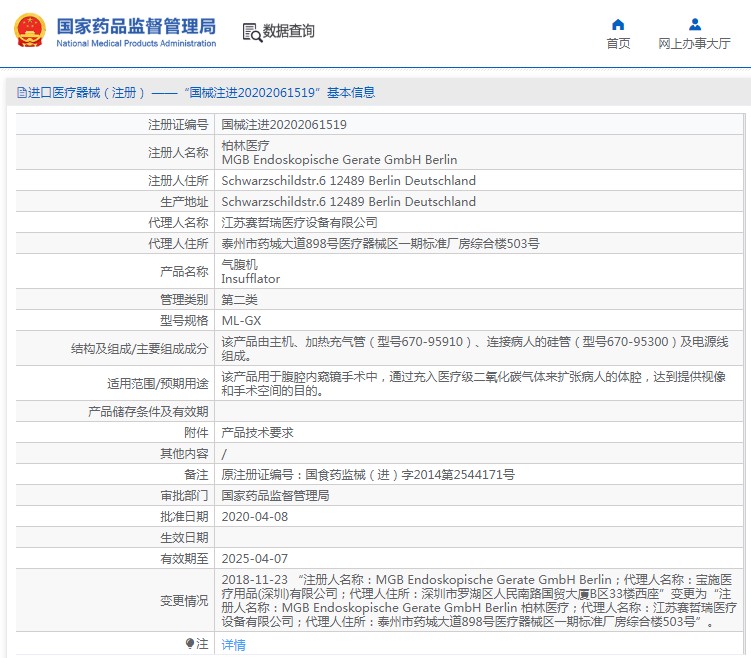Click the 国家药品监督管理局 site title
This screenshot has height=658, width=751.
click(136, 26)
